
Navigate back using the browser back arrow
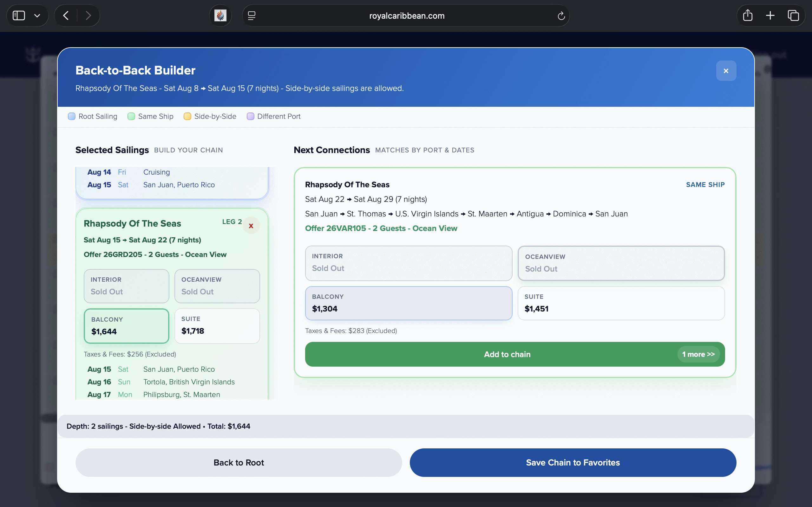pos(66,15)
